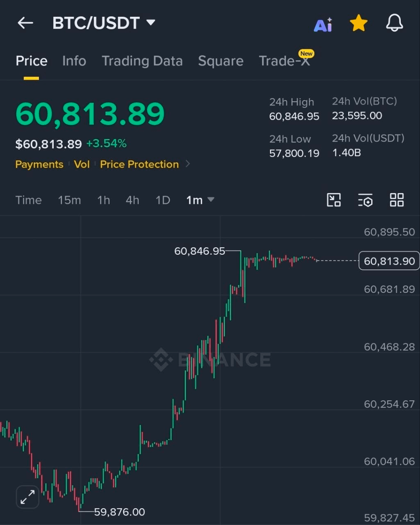Tap the Payments tag link
The height and width of the screenshot is (525, 420).
coord(39,164)
